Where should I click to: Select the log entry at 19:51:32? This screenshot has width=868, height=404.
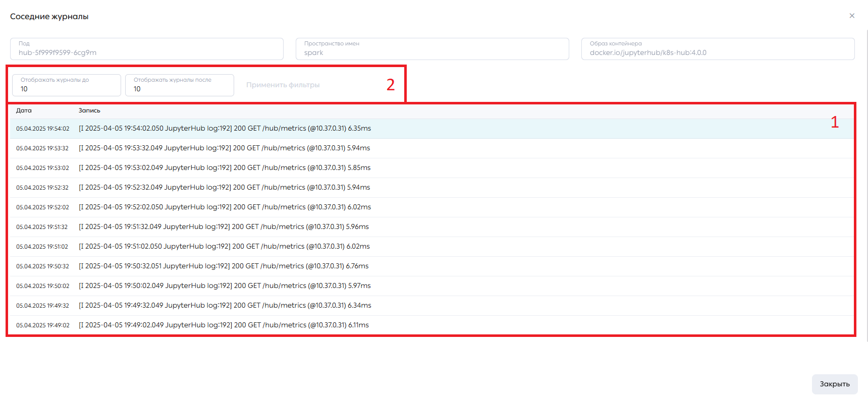click(x=431, y=227)
